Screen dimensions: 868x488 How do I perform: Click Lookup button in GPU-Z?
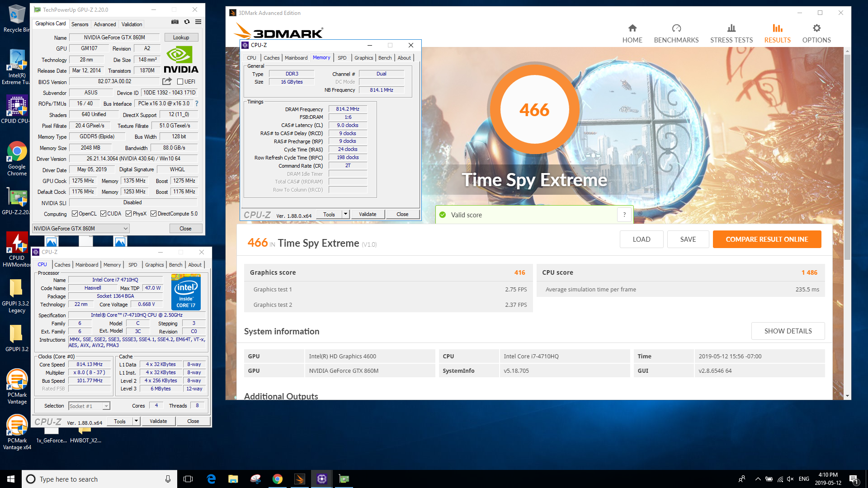(x=181, y=38)
